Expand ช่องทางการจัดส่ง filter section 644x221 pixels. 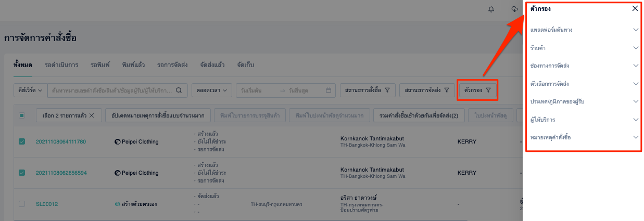(x=583, y=66)
